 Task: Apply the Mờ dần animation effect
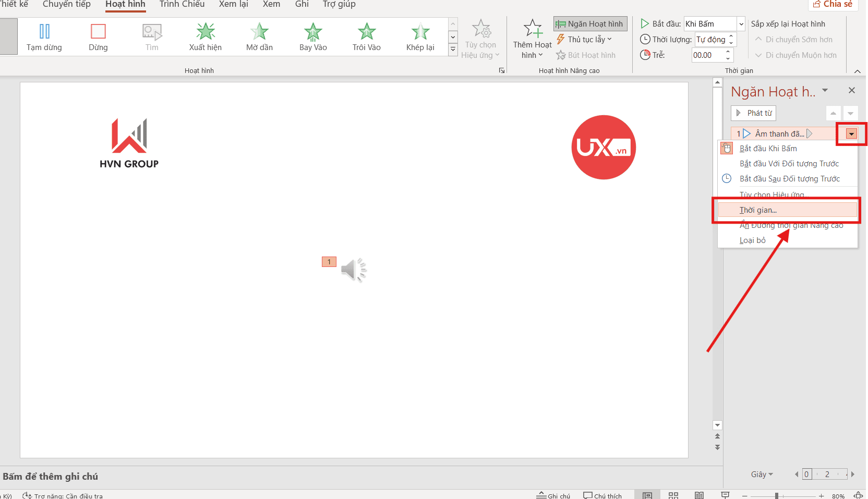coord(259,36)
